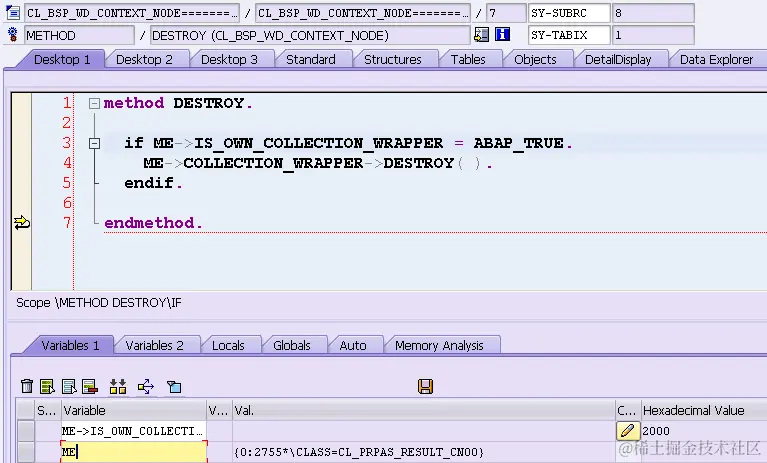This screenshot has height=463, width=767.
Task: Click the second include name field CL_BSP_WD_CONTEXT_NODE
Action: [363, 13]
